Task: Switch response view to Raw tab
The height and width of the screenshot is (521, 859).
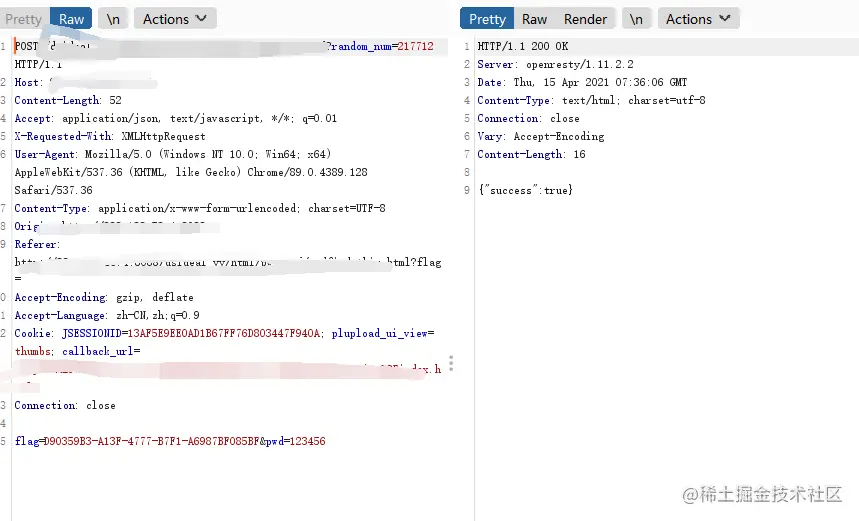Action: click(x=534, y=19)
